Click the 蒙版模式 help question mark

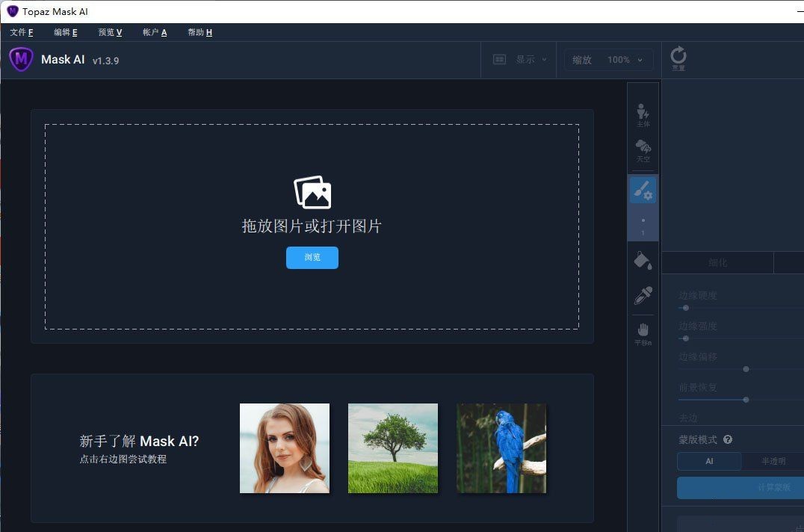728,439
